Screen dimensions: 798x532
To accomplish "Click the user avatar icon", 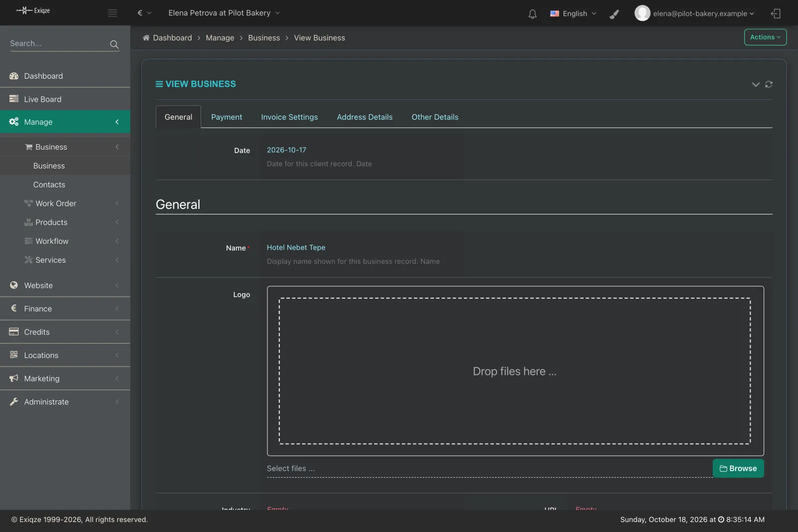I will pyautogui.click(x=642, y=13).
